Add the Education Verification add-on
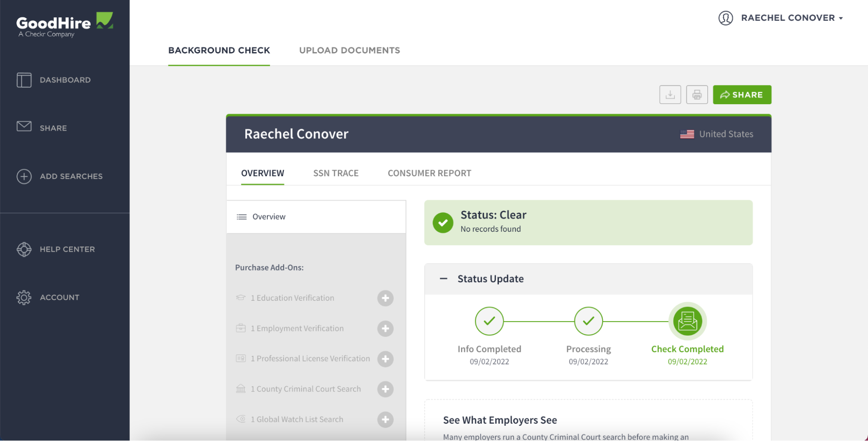The width and height of the screenshot is (868, 441). 385,298
